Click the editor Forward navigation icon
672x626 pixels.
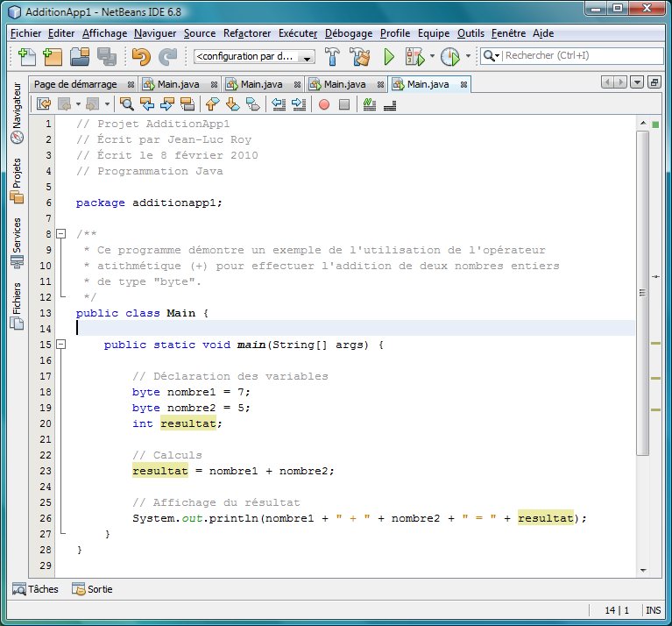coord(93,104)
